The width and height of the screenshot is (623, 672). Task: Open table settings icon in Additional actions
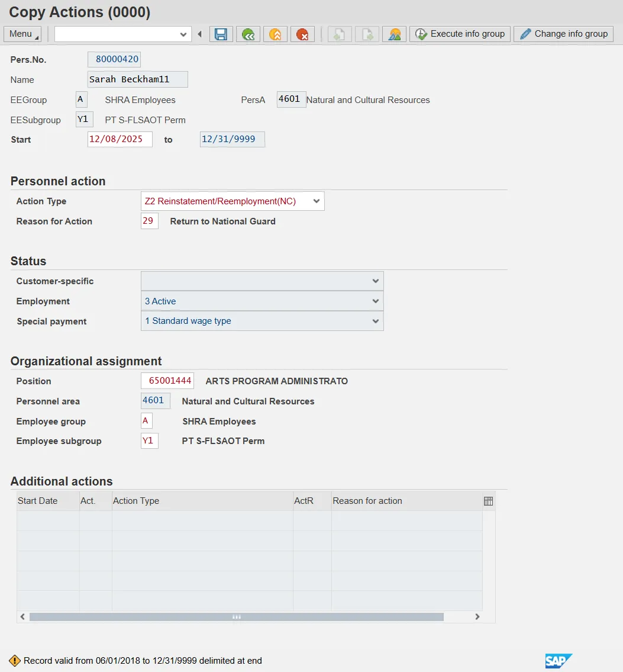click(x=488, y=501)
